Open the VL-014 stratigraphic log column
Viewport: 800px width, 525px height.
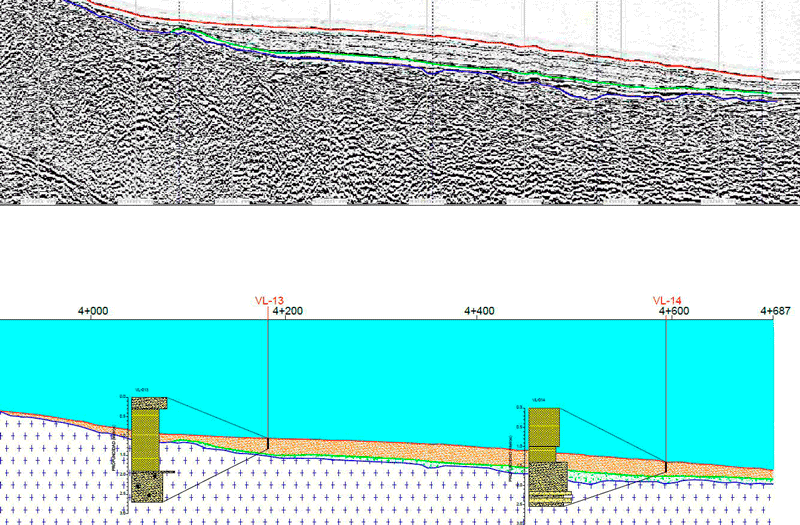coord(548,457)
